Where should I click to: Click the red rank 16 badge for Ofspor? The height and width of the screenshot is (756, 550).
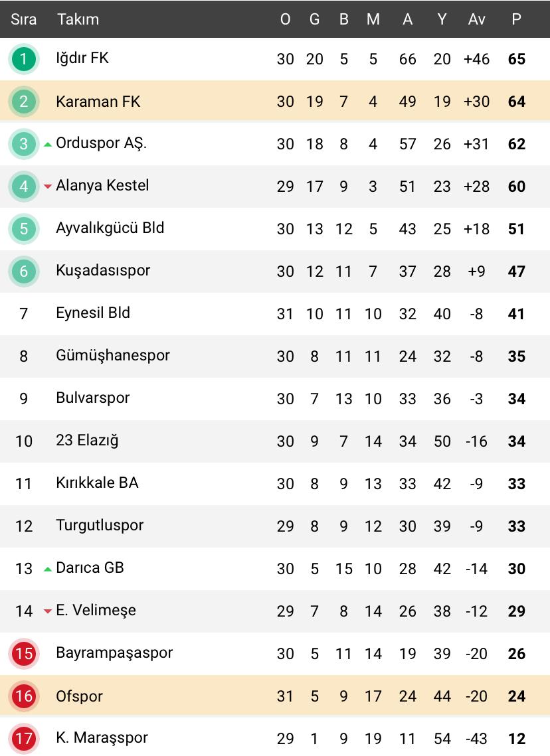[x=24, y=696]
